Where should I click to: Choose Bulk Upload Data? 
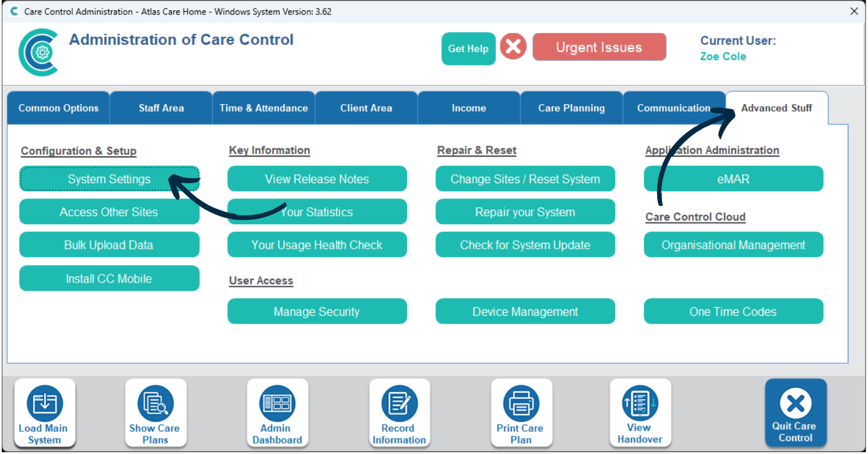(109, 245)
